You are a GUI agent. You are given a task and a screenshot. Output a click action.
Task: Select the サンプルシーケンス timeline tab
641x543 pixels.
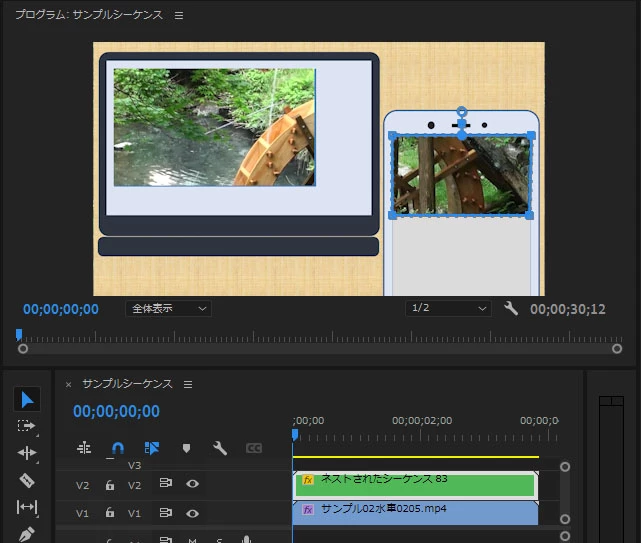[x=128, y=384]
